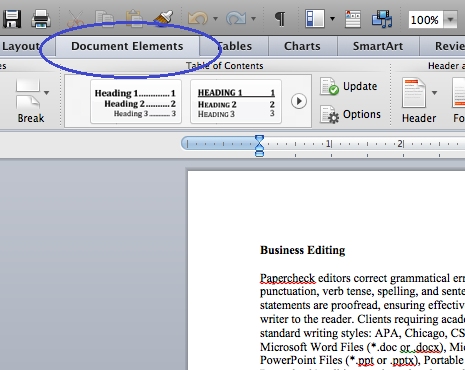
Task: Click the Cut scissors icon
Action: (76, 19)
